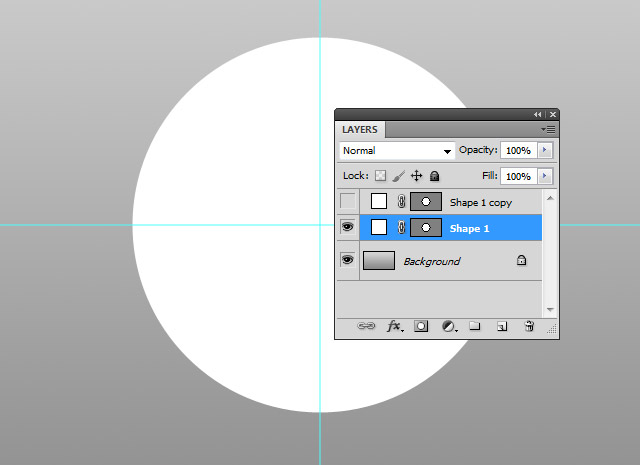The image size is (640, 465).
Task: Click the layers scrollbar up arrow
Action: 550,198
